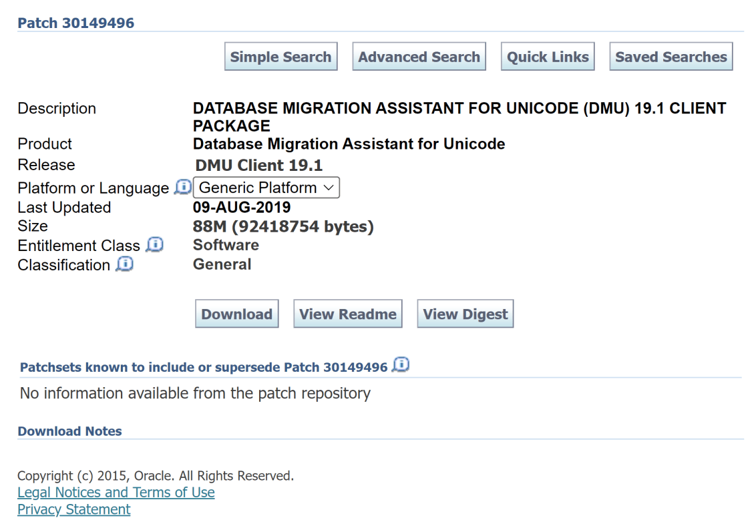Open the Generic Platform dropdown
This screenshot has height=532, width=756.
pos(266,188)
